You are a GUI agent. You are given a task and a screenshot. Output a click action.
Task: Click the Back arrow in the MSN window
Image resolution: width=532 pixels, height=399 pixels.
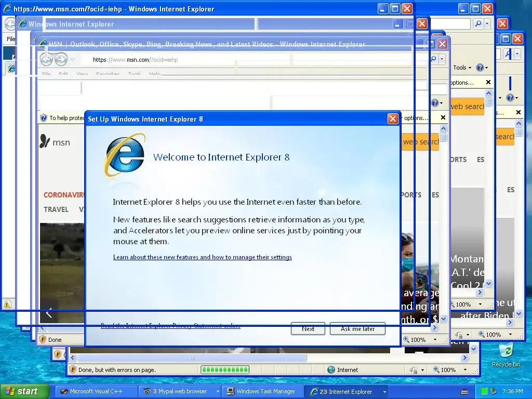coord(46,60)
